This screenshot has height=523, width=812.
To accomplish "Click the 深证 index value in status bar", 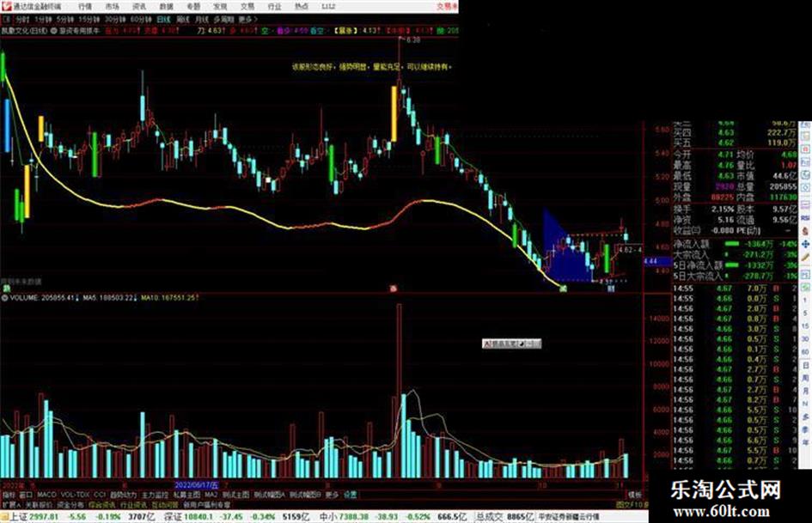I will [199, 517].
